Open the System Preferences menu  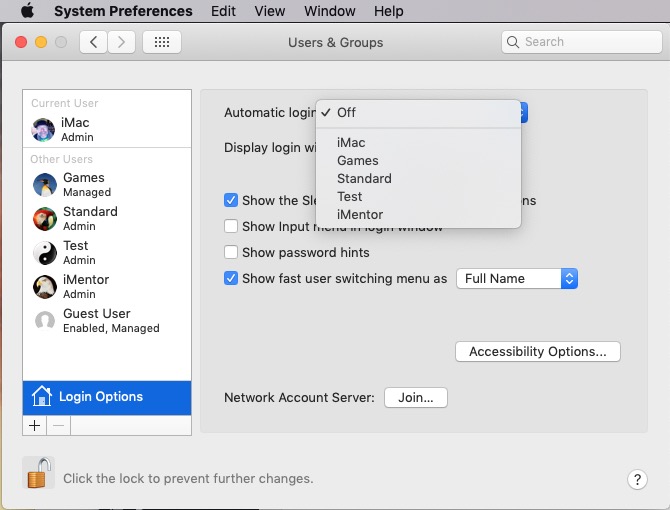tap(123, 11)
